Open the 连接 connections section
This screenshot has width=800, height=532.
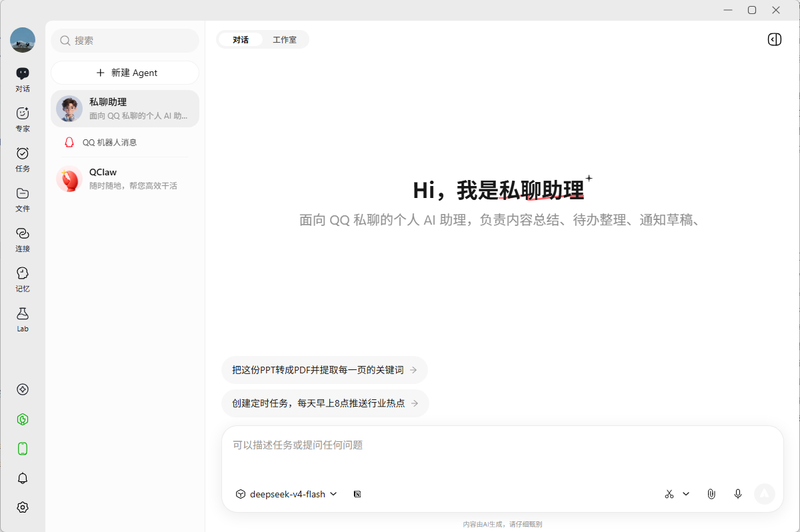(x=23, y=239)
